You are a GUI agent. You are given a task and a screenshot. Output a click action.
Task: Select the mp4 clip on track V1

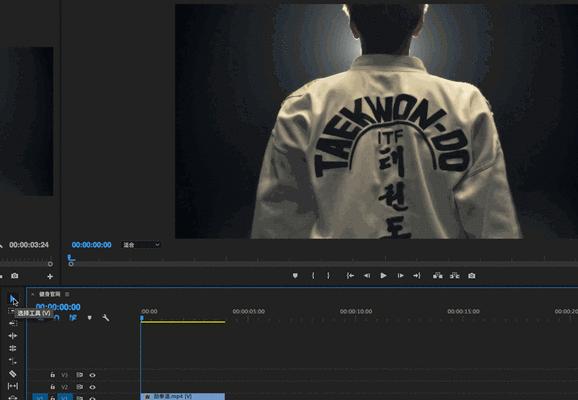[183, 396]
